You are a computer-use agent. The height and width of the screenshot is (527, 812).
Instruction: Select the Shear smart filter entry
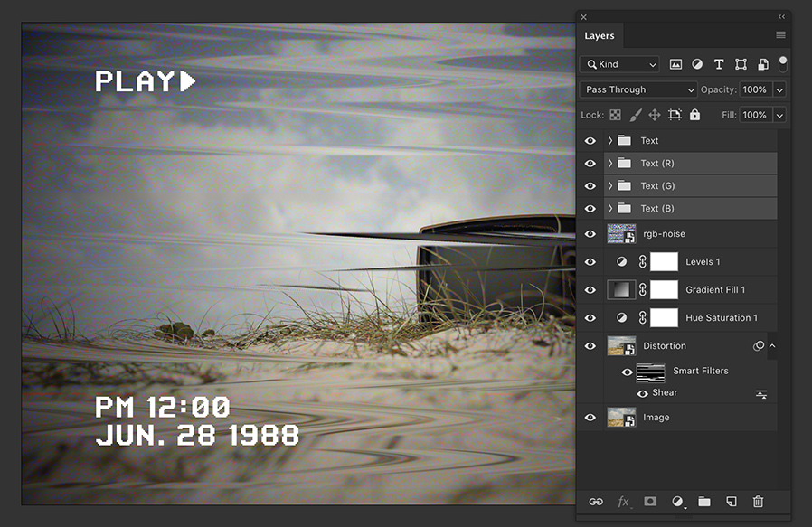coord(665,393)
